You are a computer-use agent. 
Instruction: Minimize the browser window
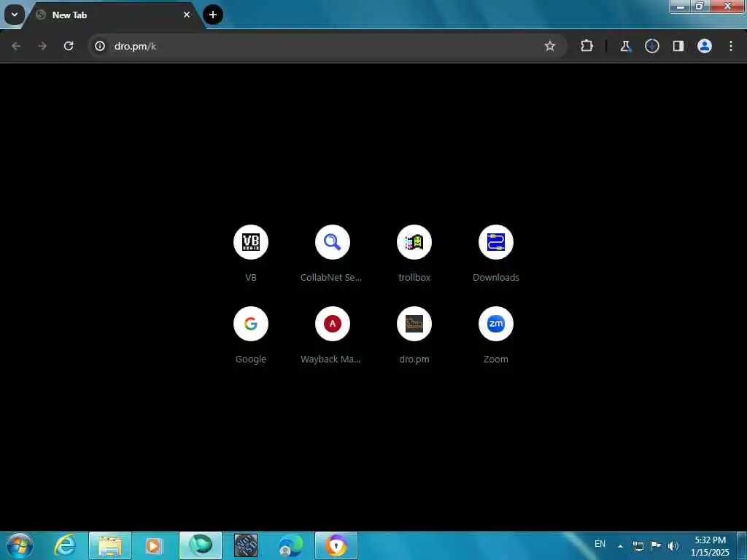[x=681, y=7]
